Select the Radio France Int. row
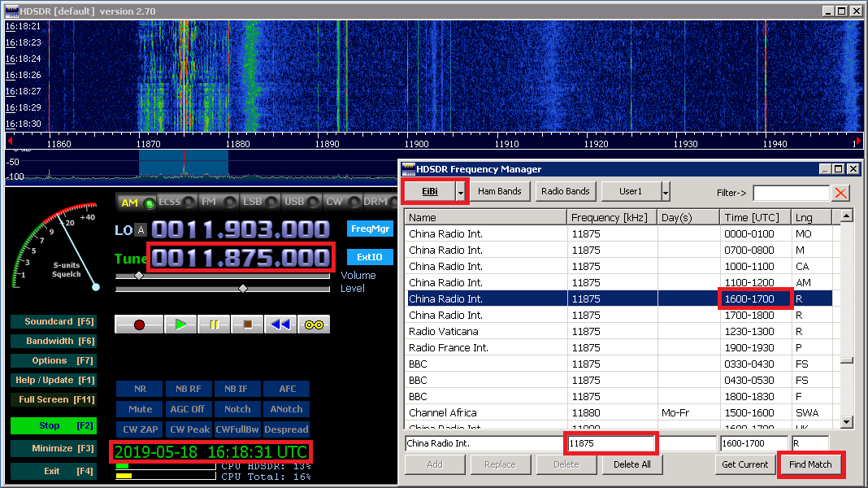Viewport: 868px width, 488px height. tap(620, 348)
